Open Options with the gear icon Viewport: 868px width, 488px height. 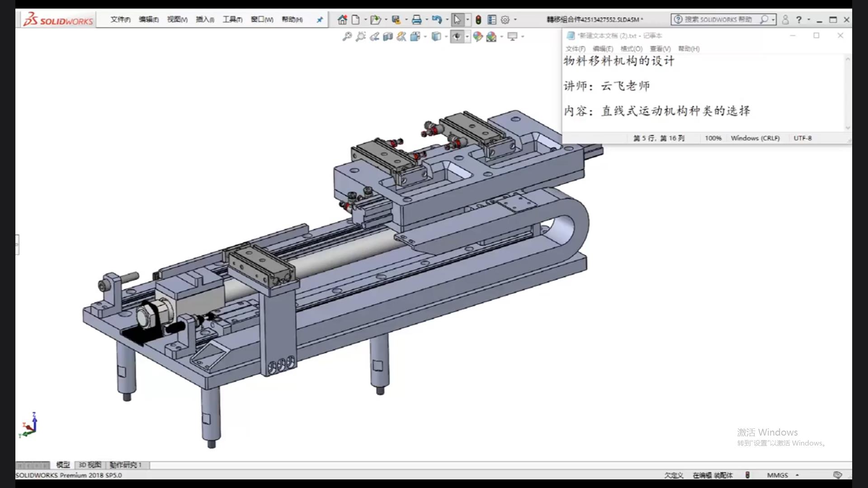coord(505,19)
